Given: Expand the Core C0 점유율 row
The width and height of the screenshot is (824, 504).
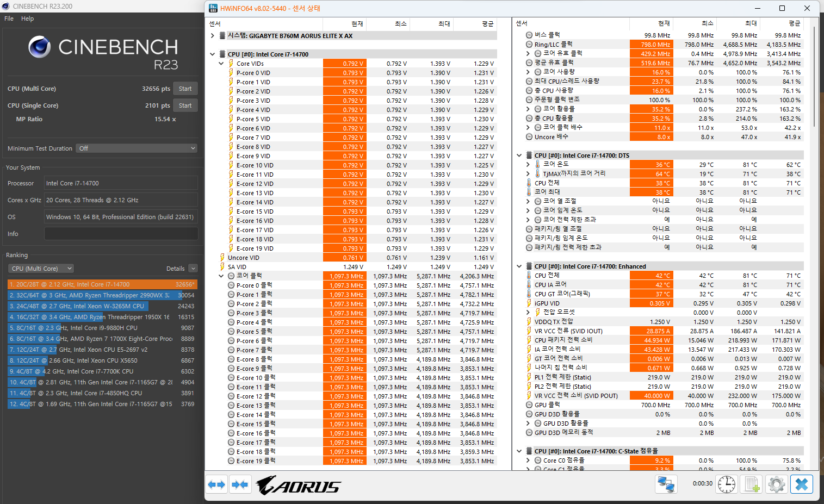Looking at the screenshot, I should [528, 461].
